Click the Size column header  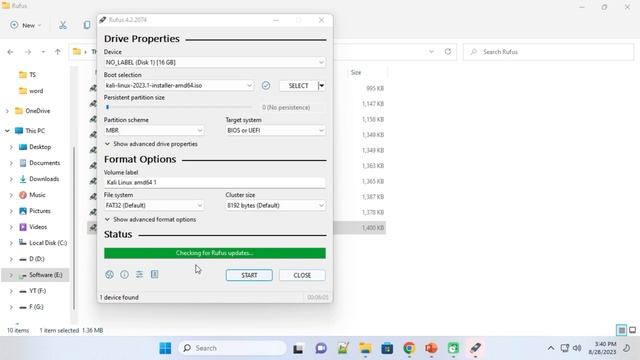356,73
